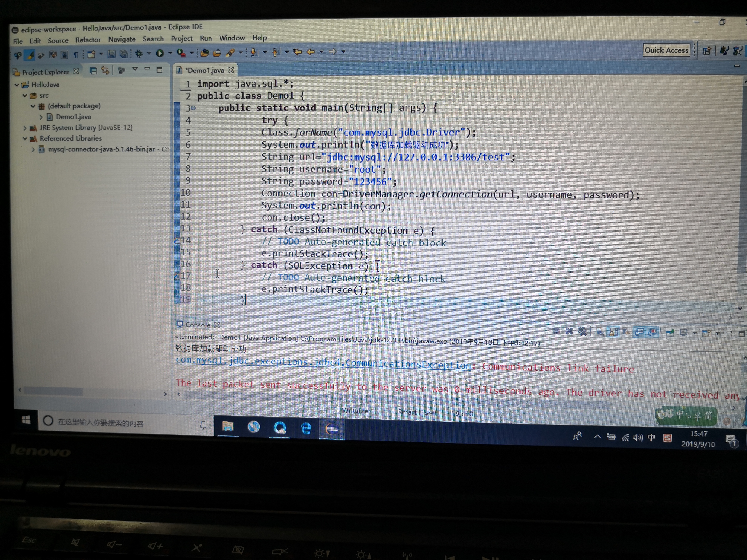
Task: Toggle Word Wrap in main toolbar
Action: point(53,55)
